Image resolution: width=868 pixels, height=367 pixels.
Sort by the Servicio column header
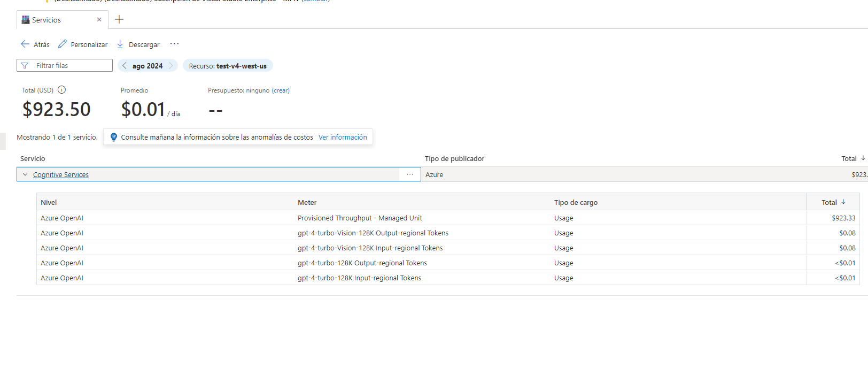33,159
